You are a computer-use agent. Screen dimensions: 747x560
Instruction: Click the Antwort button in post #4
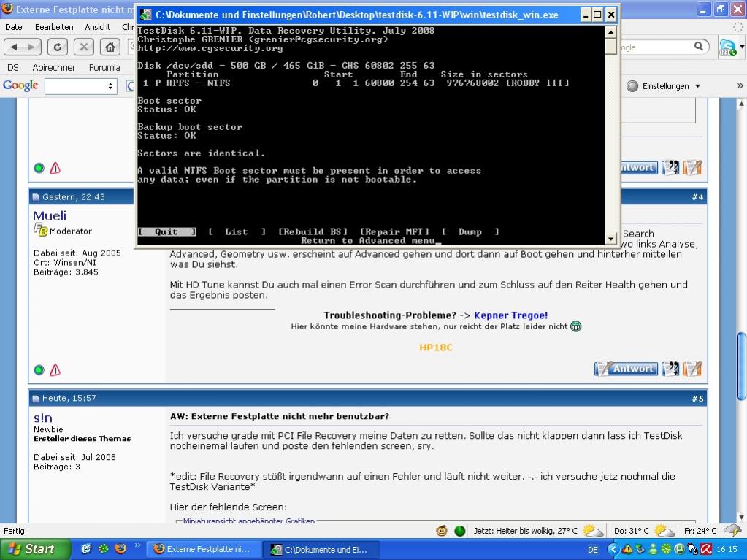(x=626, y=369)
